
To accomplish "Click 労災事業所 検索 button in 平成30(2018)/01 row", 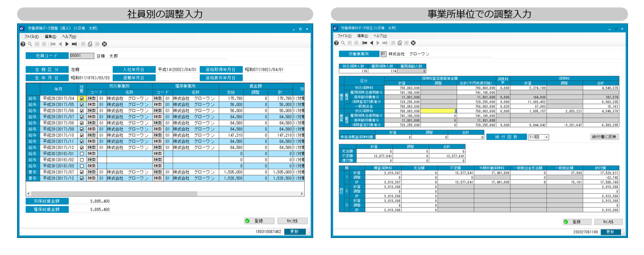I will (91, 154).
